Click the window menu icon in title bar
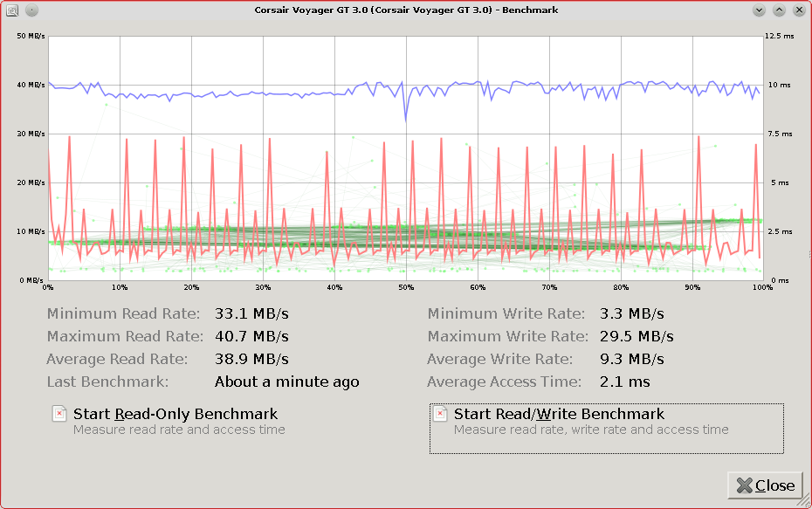 12,10
